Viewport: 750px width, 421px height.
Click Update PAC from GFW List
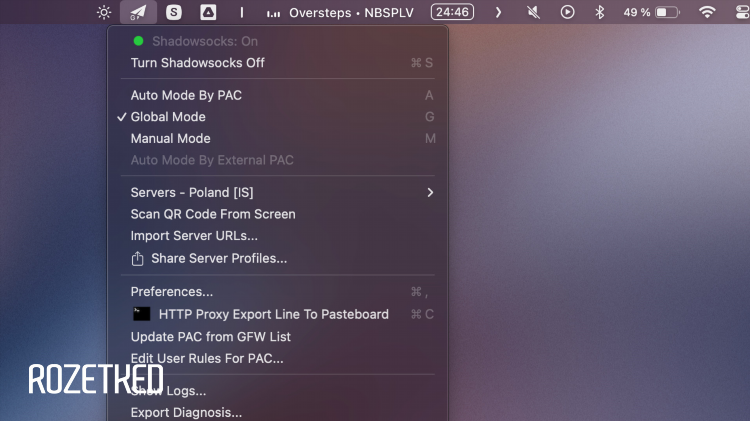coord(278,337)
